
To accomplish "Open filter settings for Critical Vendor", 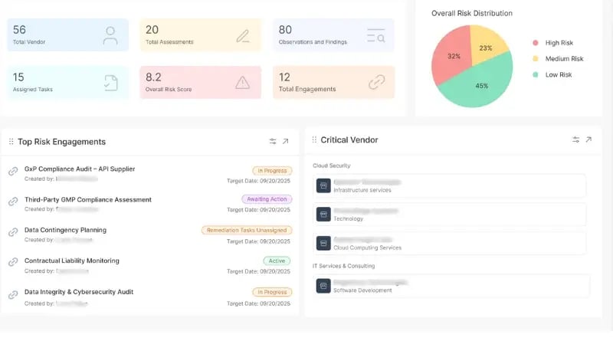I will [x=575, y=139].
